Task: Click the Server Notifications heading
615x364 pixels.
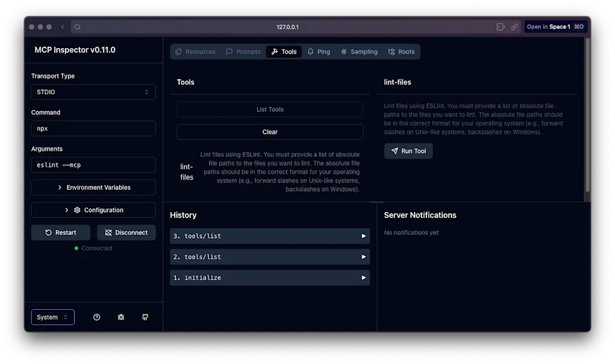Action: pyautogui.click(x=420, y=216)
